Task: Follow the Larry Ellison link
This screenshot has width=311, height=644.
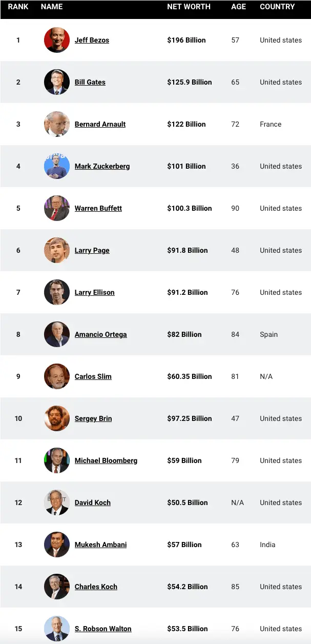Action: click(95, 292)
